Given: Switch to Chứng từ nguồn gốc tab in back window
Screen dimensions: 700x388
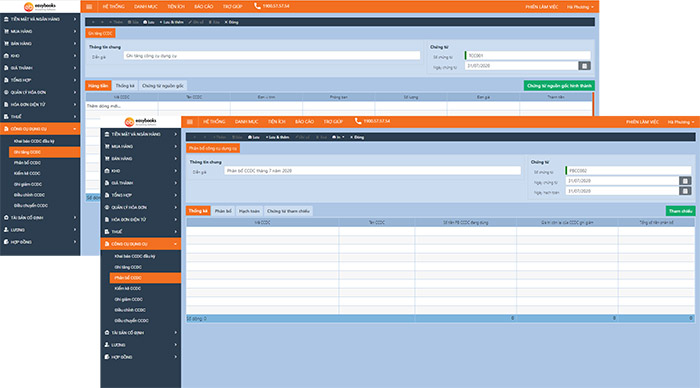Looking at the screenshot, I should 162,86.
